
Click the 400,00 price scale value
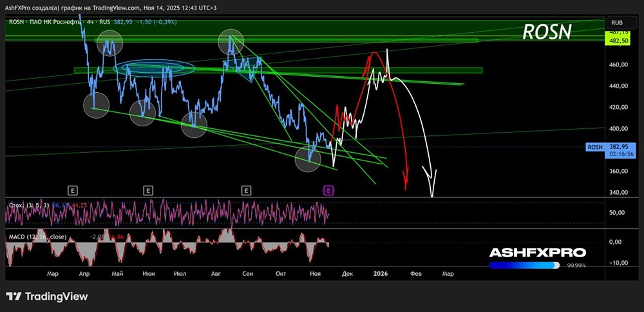click(x=618, y=129)
